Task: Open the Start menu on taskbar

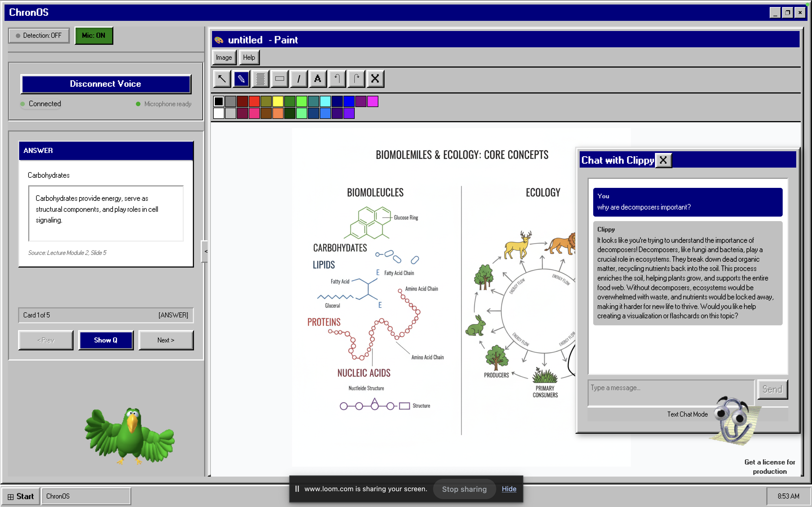Action: click(21, 496)
